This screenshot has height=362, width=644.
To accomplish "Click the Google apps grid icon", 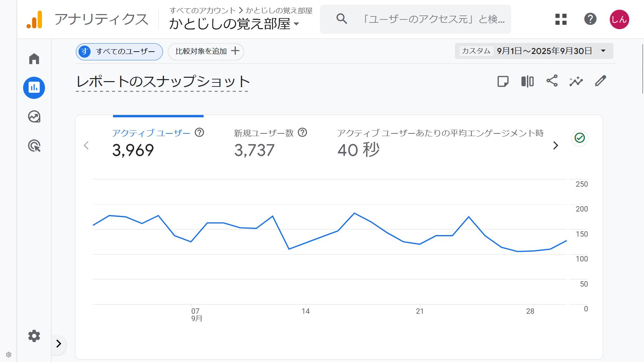I will click(561, 19).
